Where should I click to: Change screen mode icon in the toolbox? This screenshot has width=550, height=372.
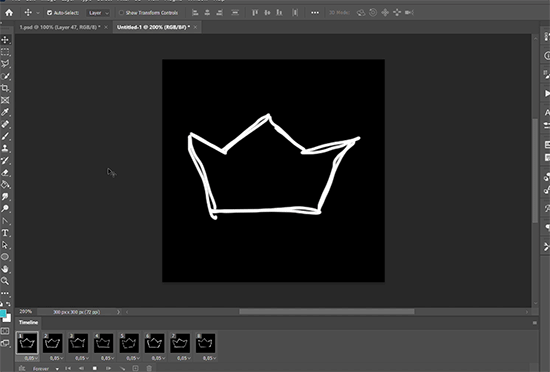(5, 343)
